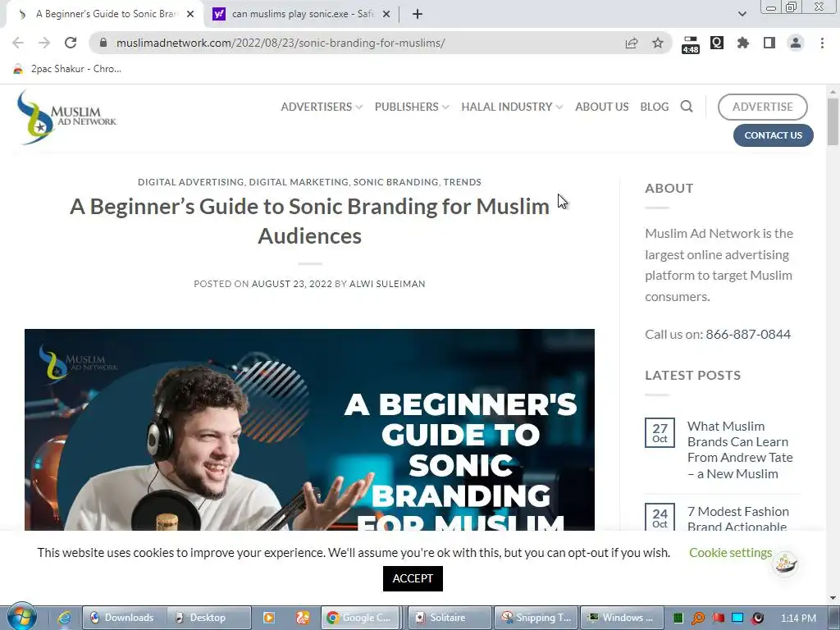Viewport: 840px width, 630px height.
Task: Open the 2pac Shakur bookmark
Action: tap(67, 69)
